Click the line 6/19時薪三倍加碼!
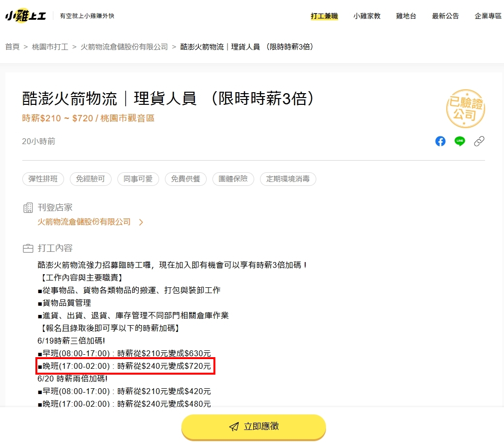Screen dimensions: 504x445 tap(71, 341)
